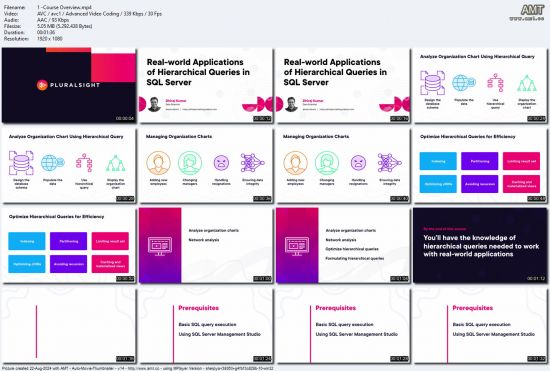Image resolution: width=550 pixels, height=371 pixels.
Task: Click 'Picture created 22-Aug-2024' footer text
Action: click(138, 368)
